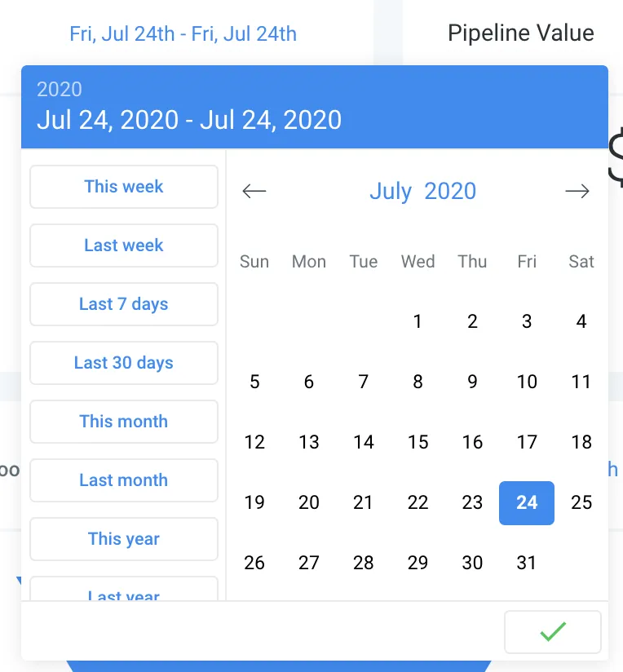623x672 pixels.
Task: Choose 'Last month' preset
Action: coord(124,480)
